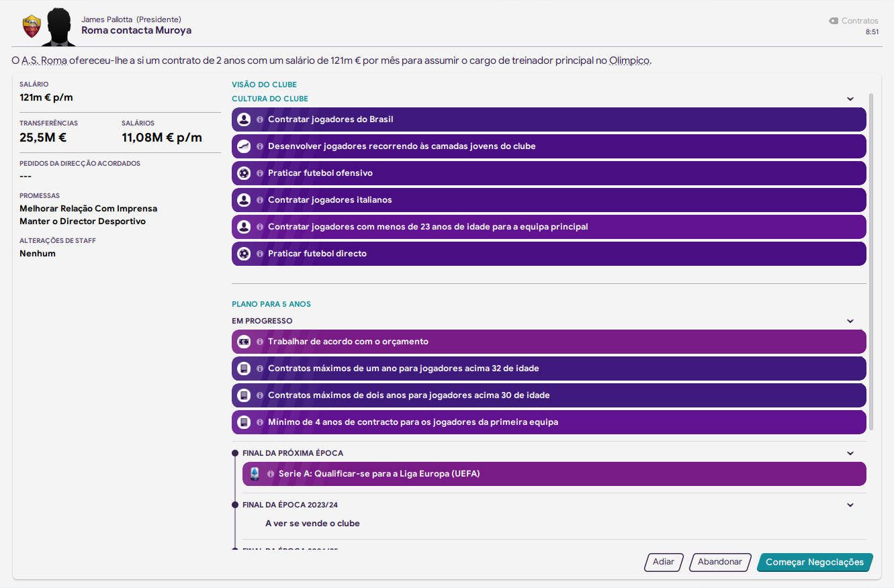Click football icon next to Praticar futebol ofensivo
The image size is (894, 588).
(244, 173)
